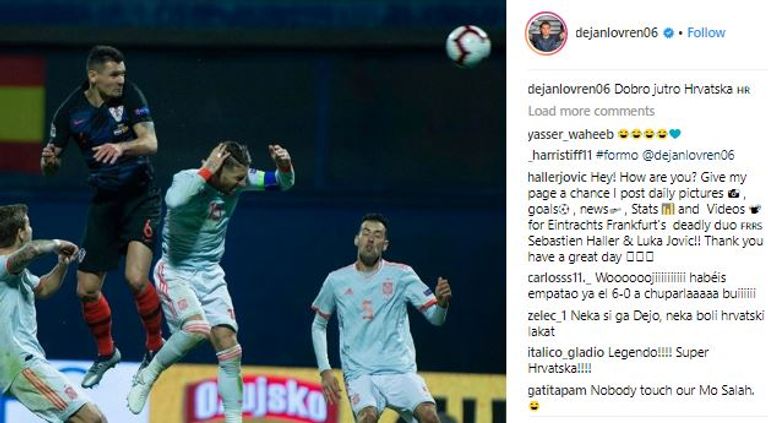768x423 pixels.
Task: Load more comments on the post
Action: coord(591,111)
